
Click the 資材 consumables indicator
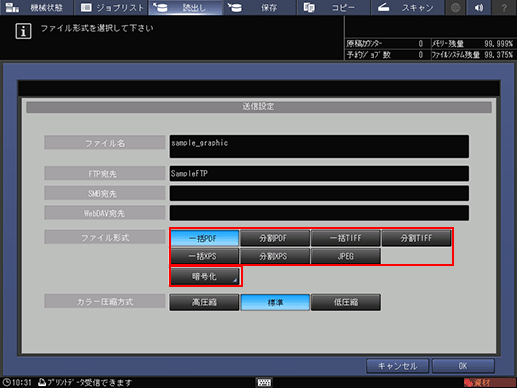pos(489,383)
